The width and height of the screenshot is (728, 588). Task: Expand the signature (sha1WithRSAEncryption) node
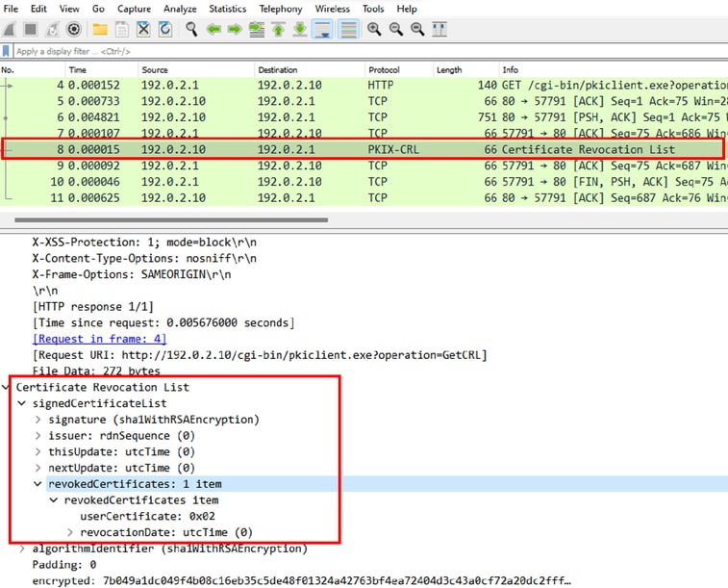tap(38, 420)
